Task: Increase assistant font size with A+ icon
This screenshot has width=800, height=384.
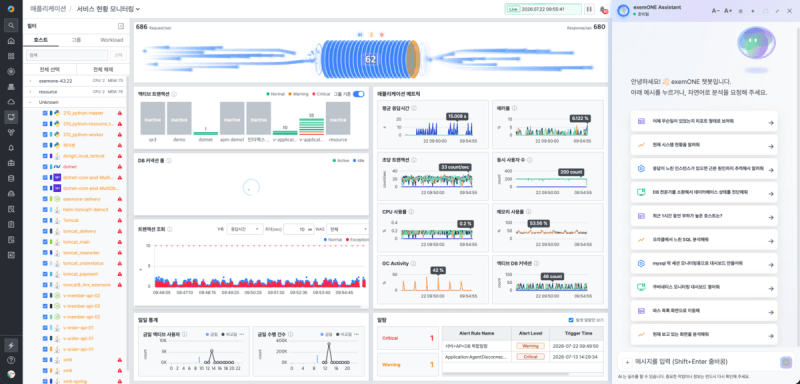Action: point(728,11)
